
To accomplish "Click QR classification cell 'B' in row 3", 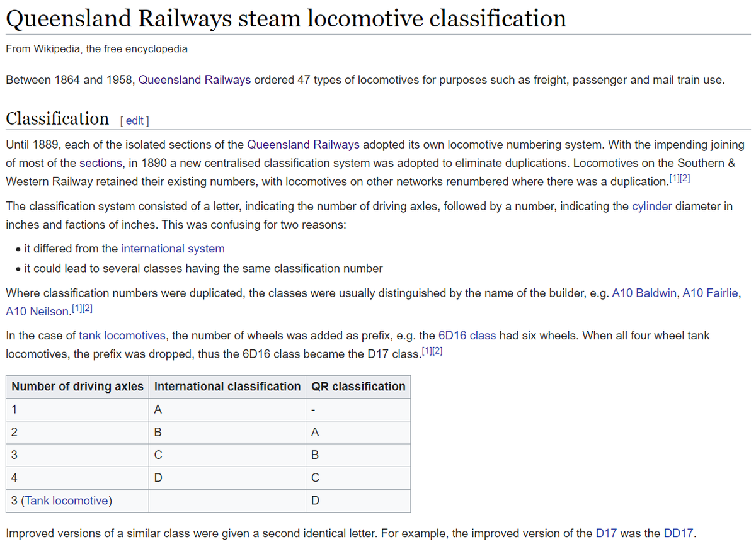I will [358, 455].
